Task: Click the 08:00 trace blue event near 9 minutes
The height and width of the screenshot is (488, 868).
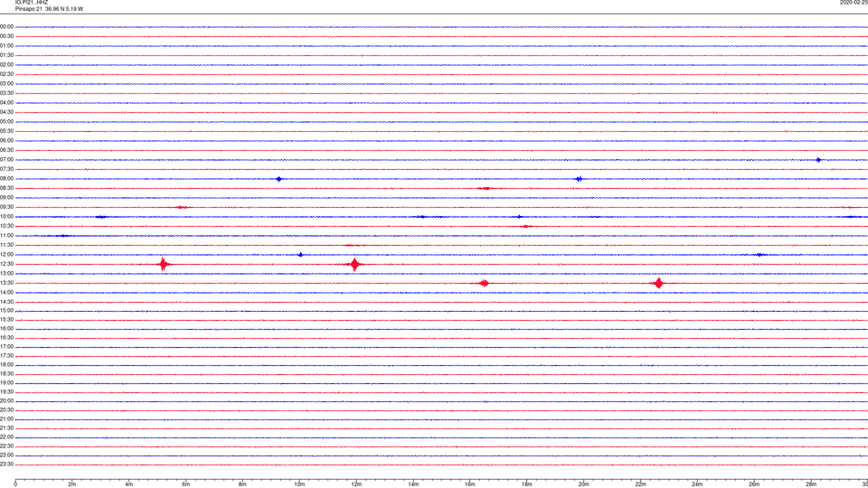Action: click(279, 179)
